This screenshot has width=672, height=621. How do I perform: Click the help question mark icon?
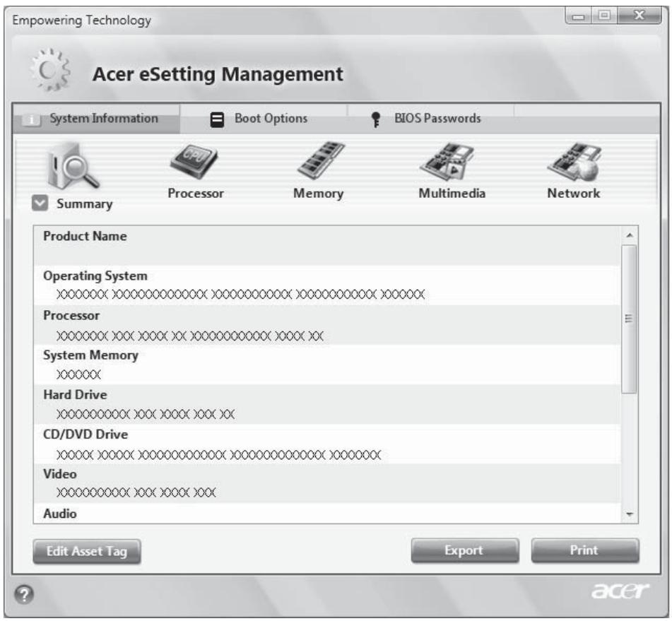click(x=24, y=594)
